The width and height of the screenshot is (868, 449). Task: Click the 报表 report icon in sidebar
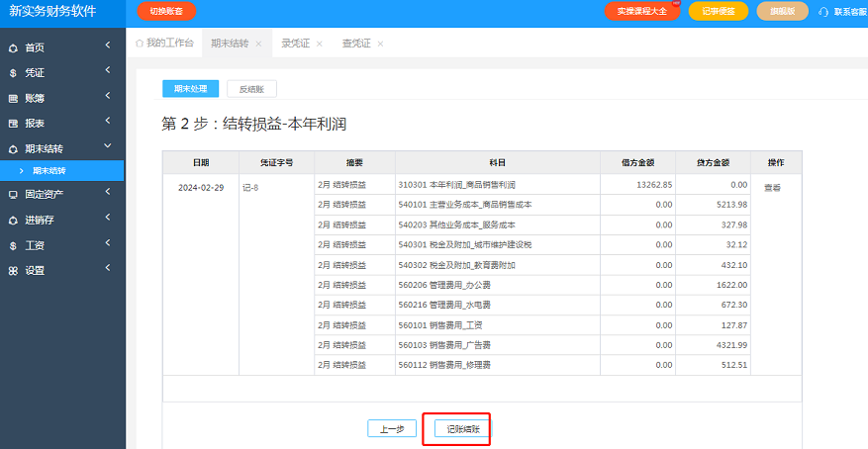(13, 124)
